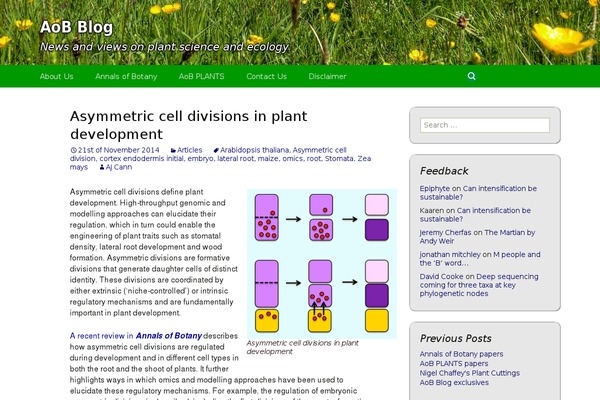The width and height of the screenshot is (600, 400).
Task: Click the folder icon before Articles
Action: click(x=172, y=150)
